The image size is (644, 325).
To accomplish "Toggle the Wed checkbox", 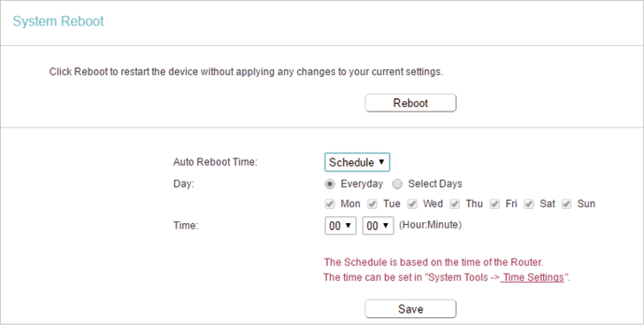I will pos(412,204).
